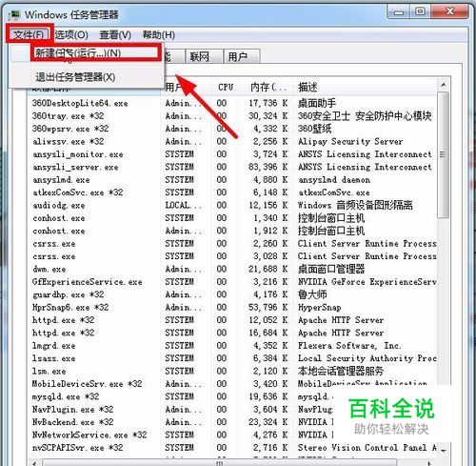Sort by the CPU column header

(226, 87)
